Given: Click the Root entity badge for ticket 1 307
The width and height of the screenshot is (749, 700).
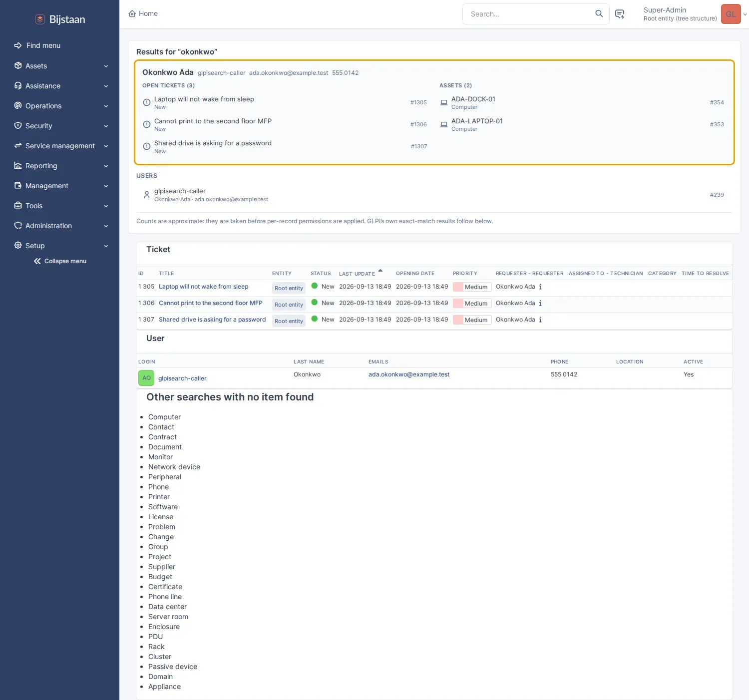Looking at the screenshot, I should click(x=289, y=321).
